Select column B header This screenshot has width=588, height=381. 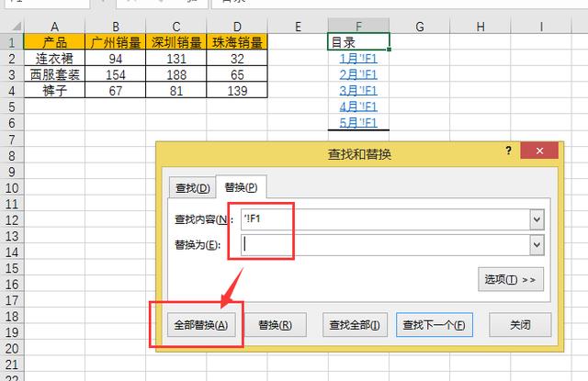pos(116,27)
